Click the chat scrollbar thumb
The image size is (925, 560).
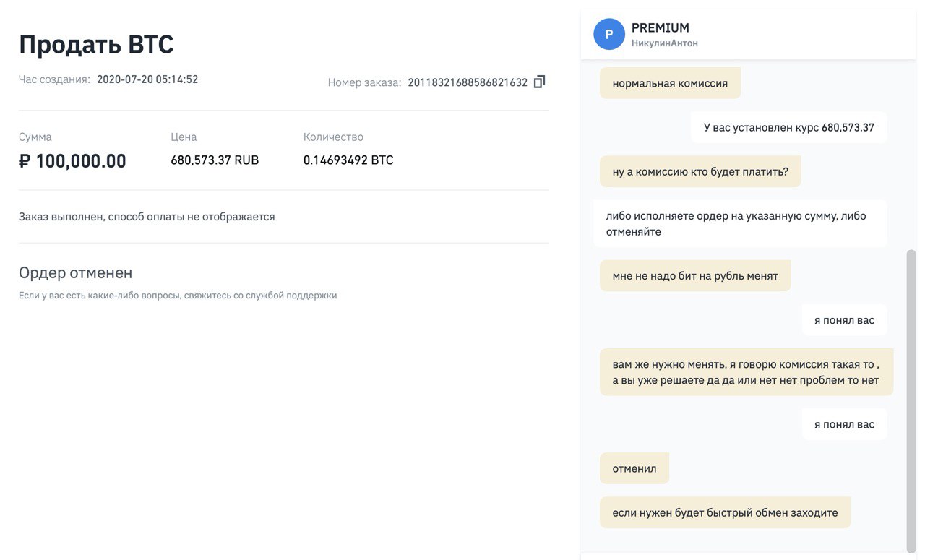(911, 401)
